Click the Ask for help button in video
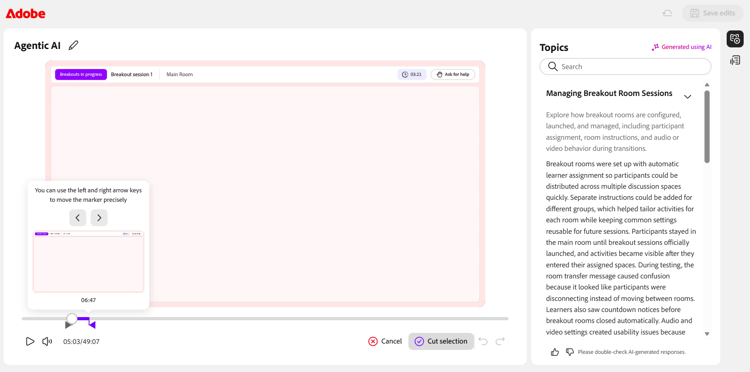This screenshot has height=372, width=750. [x=453, y=75]
